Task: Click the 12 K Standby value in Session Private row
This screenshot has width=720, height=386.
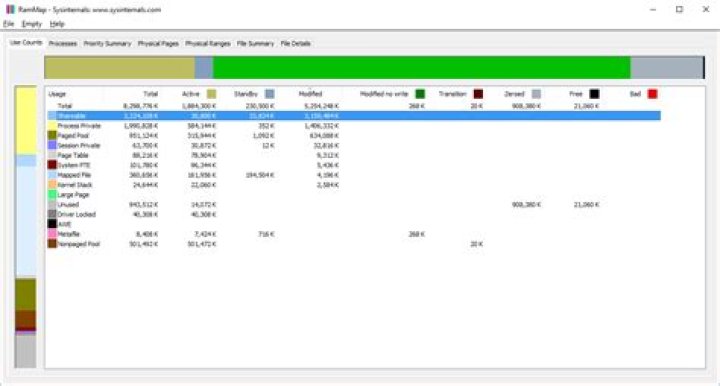Action: (x=269, y=145)
